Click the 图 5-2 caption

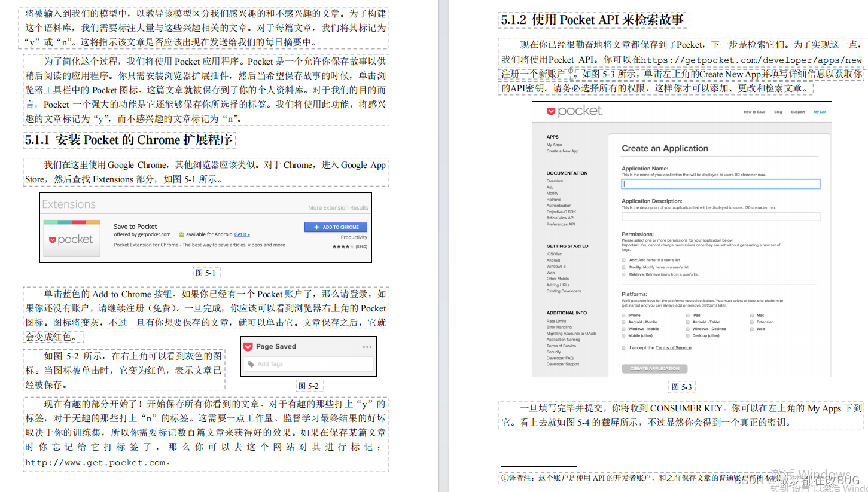[309, 386]
